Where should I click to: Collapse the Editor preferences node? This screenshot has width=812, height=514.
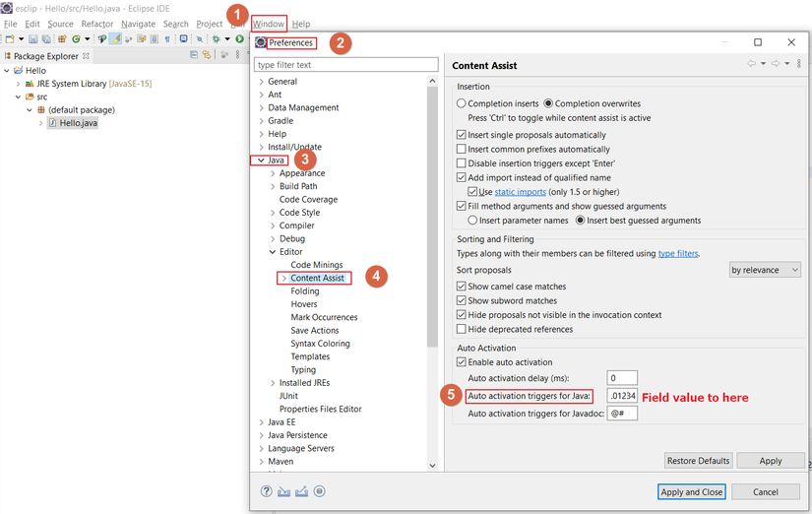click(273, 252)
